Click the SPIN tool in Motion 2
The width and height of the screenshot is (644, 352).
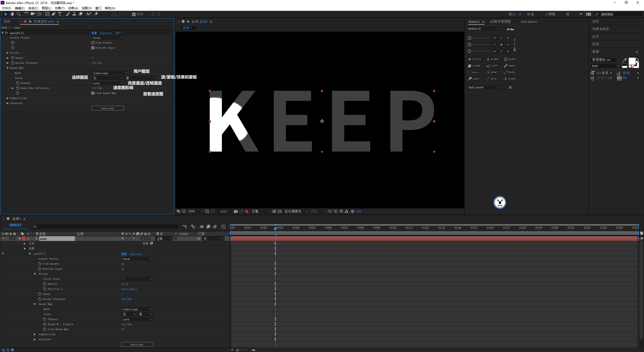(491, 79)
